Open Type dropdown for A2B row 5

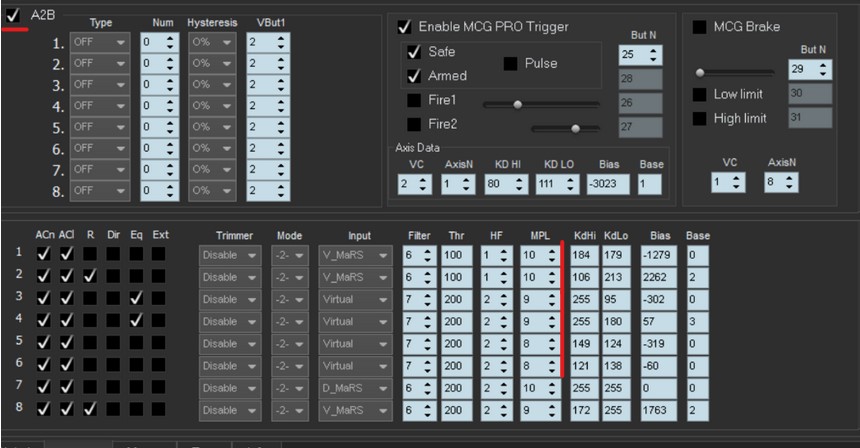(x=100, y=127)
